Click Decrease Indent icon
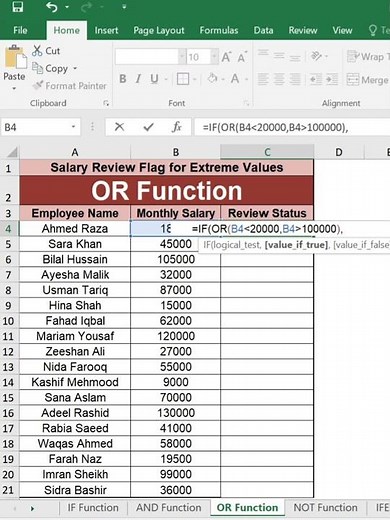The image size is (390, 520). pyautogui.click(x=316, y=79)
